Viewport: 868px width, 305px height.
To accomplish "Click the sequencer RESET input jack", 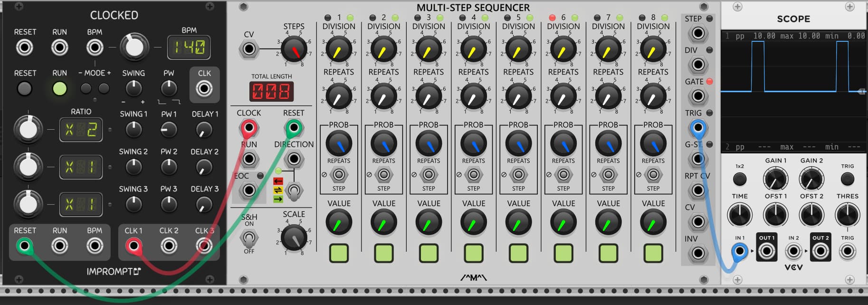I will point(294,128).
